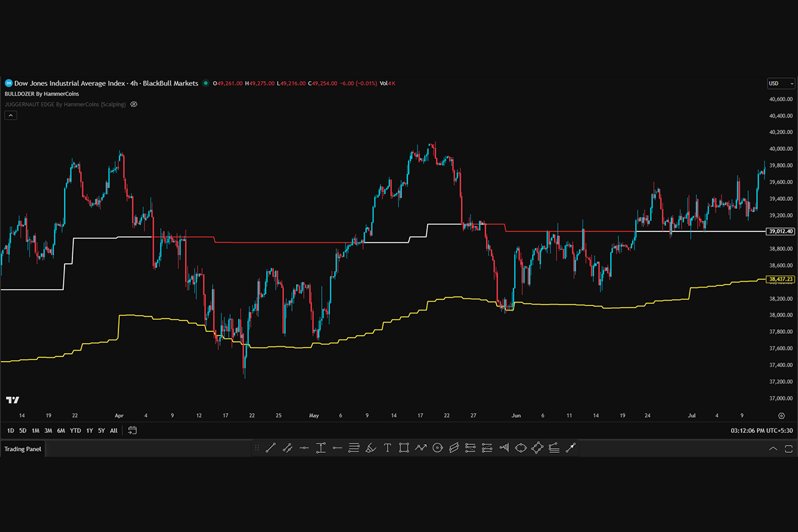Select the circle drawing tool
The width and height of the screenshot is (798, 532).
pyautogui.click(x=437, y=448)
